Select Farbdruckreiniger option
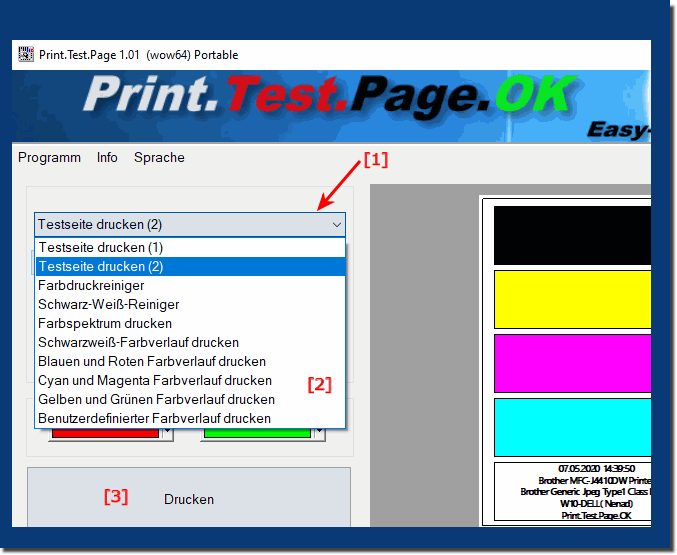Image resolution: width=677 pixels, height=555 pixels. pos(190,285)
